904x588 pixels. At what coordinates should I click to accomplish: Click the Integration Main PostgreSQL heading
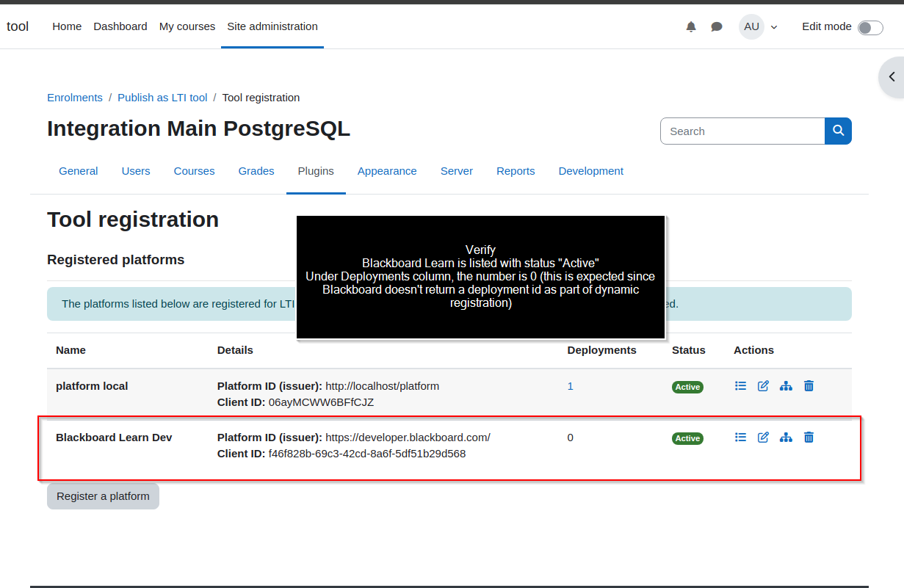198,128
